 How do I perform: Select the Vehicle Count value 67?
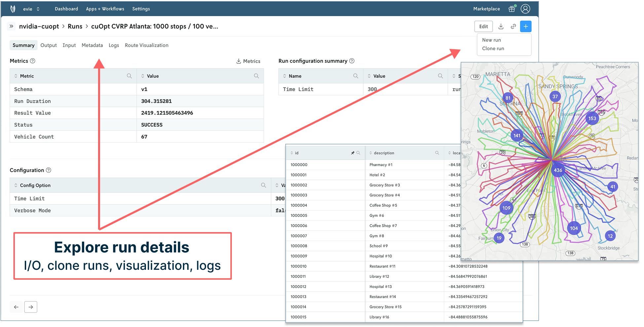click(144, 137)
